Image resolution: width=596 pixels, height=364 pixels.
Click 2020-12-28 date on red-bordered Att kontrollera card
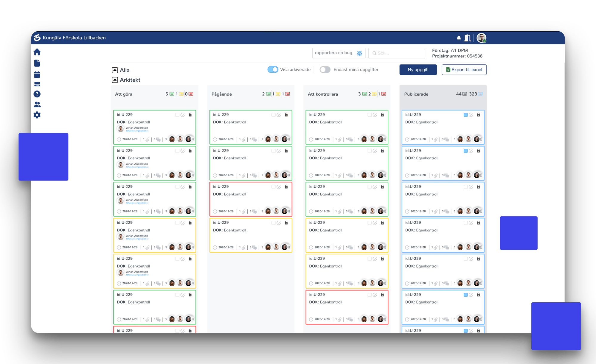(x=322, y=319)
